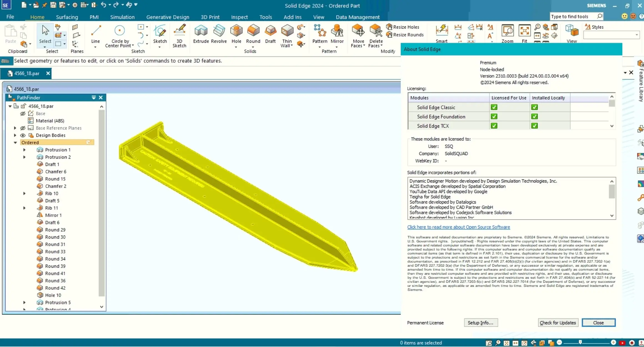Click the Resize Rounds tool
Screen dimensions: 644x347
(405, 35)
